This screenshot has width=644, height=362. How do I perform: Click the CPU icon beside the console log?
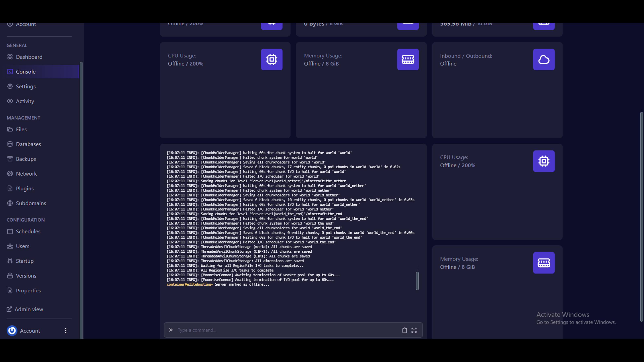[544, 161]
